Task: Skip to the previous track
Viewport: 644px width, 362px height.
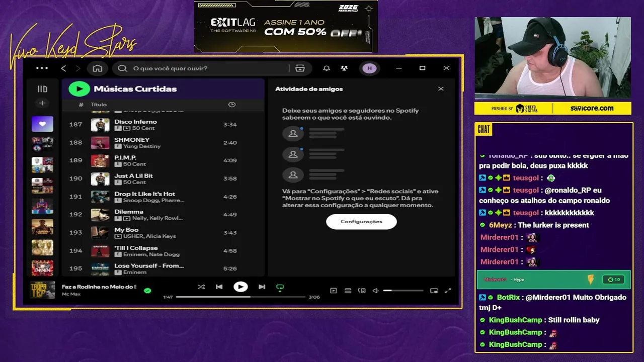Action: click(x=219, y=287)
